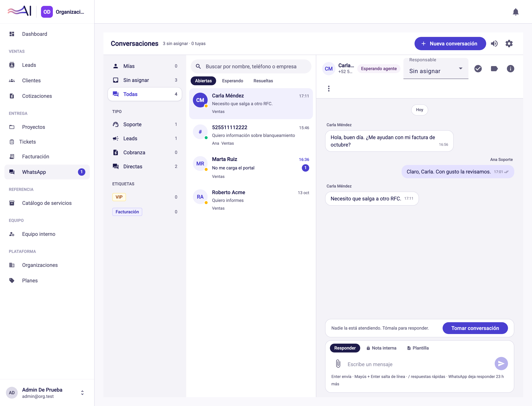Viewport: 532px width, 406px height.
Task: Open the Roberto Acme conversation
Action: (251, 200)
